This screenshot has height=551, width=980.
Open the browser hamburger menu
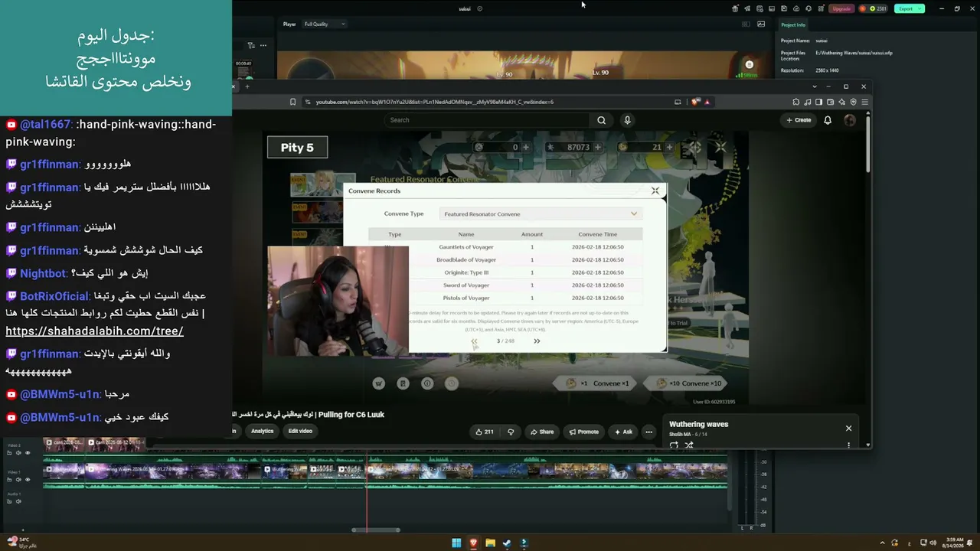tap(864, 102)
